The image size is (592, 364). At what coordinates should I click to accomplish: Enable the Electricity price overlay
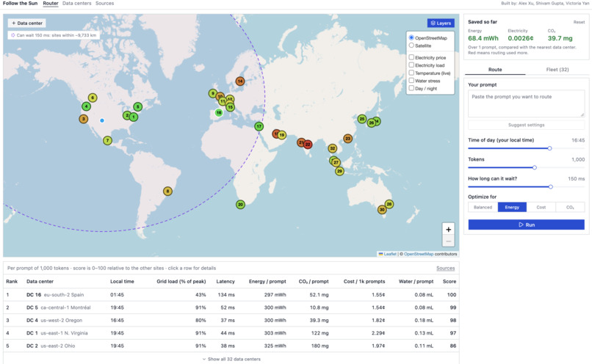coord(411,57)
